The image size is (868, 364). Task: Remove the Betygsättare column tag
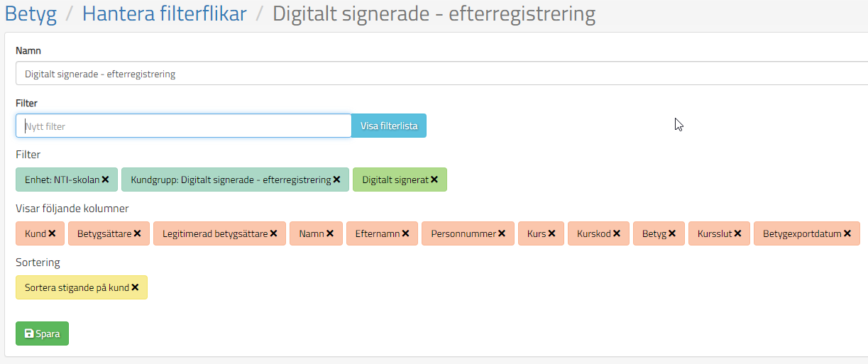[x=137, y=233]
